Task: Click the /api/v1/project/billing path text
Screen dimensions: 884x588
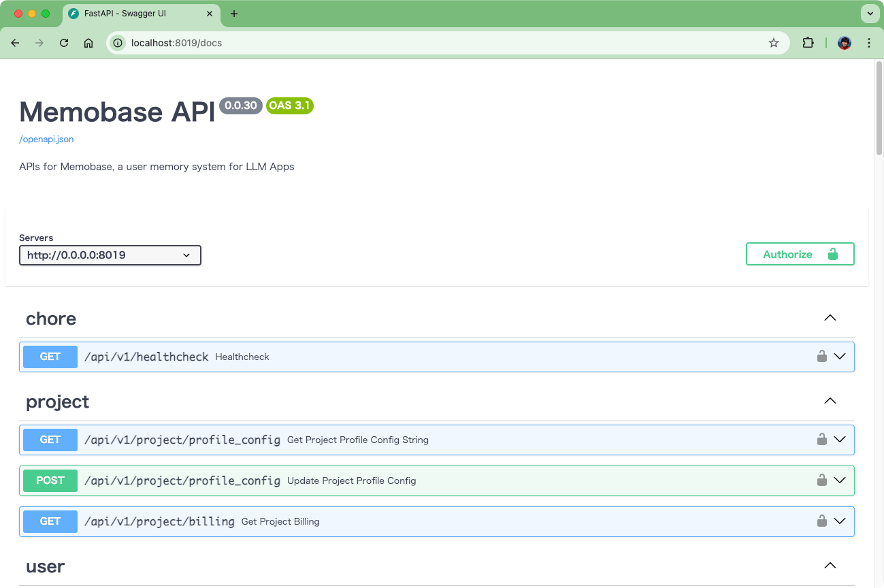Action: 159,521
